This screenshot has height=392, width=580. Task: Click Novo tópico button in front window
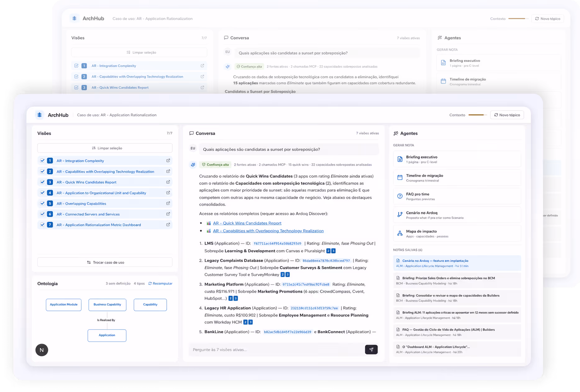[507, 115]
